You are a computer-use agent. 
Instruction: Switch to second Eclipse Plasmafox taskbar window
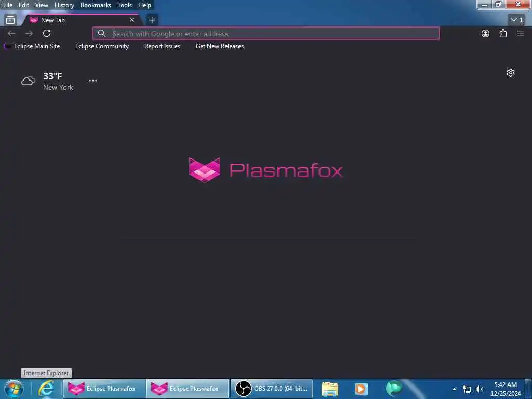pos(187,389)
